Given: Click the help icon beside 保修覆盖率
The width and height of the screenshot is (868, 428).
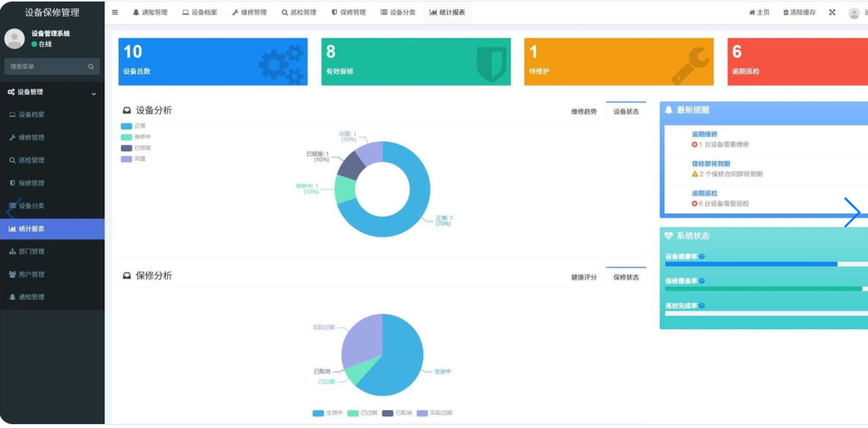Looking at the screenshot, I should click(701, 280).
